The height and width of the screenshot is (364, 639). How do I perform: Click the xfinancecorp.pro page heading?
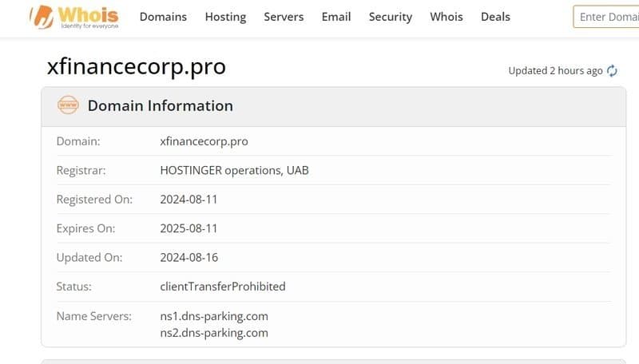click(x=137, y=66)
